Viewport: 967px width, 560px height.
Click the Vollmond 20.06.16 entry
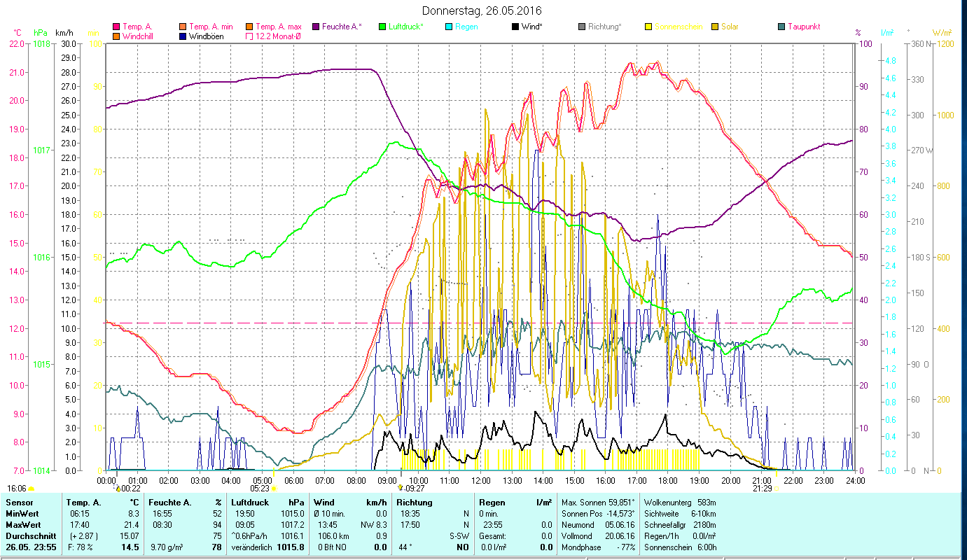[597, 535]
